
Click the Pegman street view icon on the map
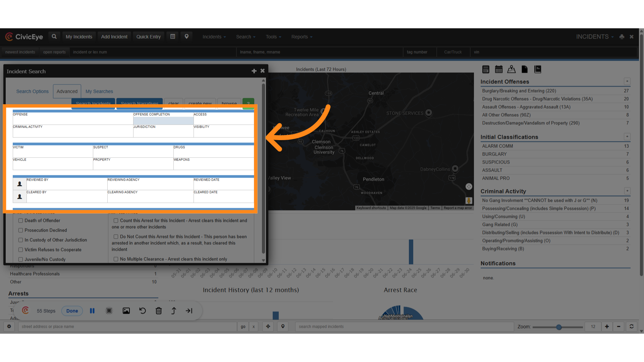coord(469,200)
